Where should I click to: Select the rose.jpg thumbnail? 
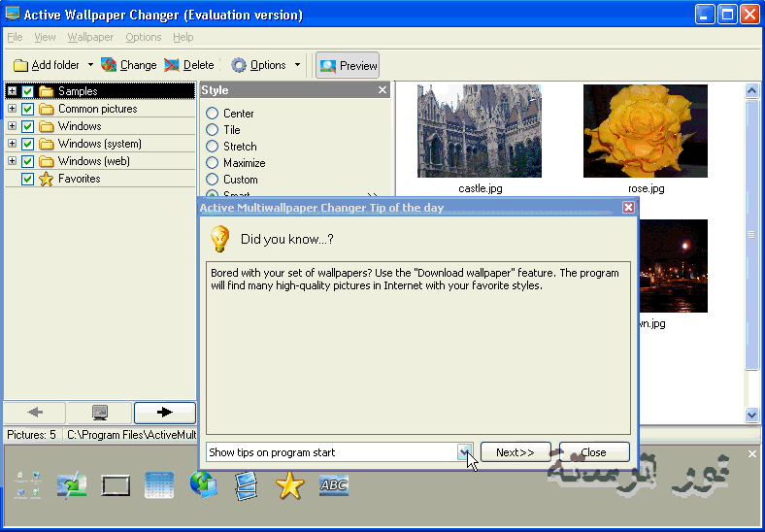[x=646, y=131]
